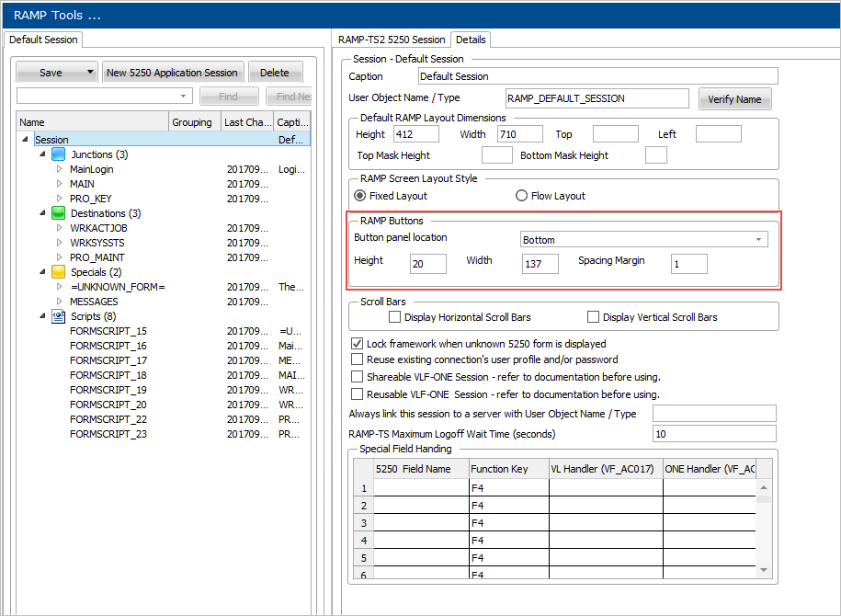This screenshot has width=841, height=616.
Task: Select the Flow Layout radio button
Action: pos(522,196)
